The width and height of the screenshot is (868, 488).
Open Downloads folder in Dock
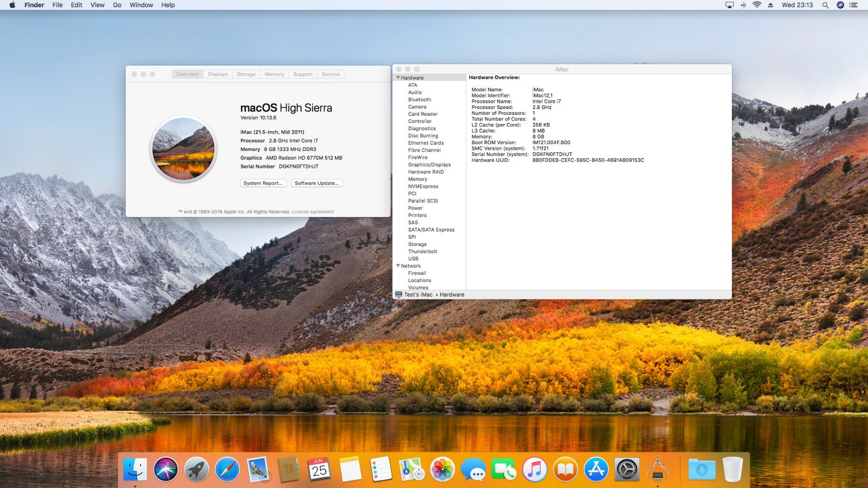pos(702,469)
